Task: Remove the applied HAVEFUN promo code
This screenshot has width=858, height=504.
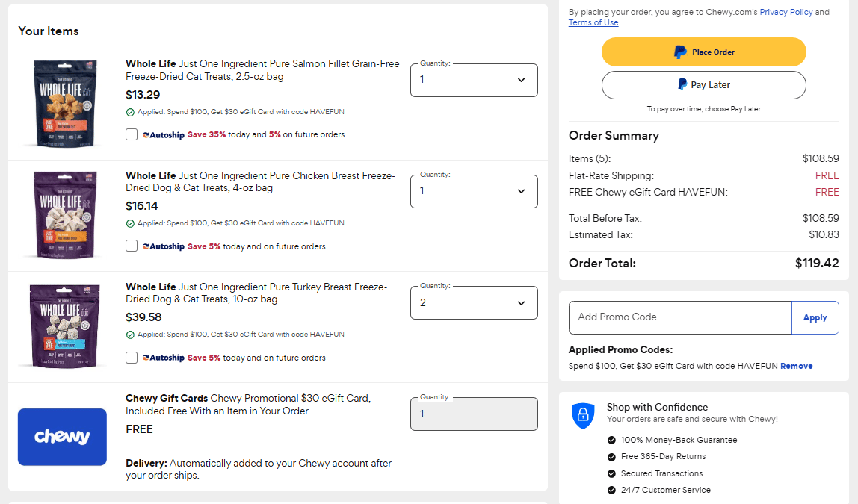Action: (x=796, y=366)
